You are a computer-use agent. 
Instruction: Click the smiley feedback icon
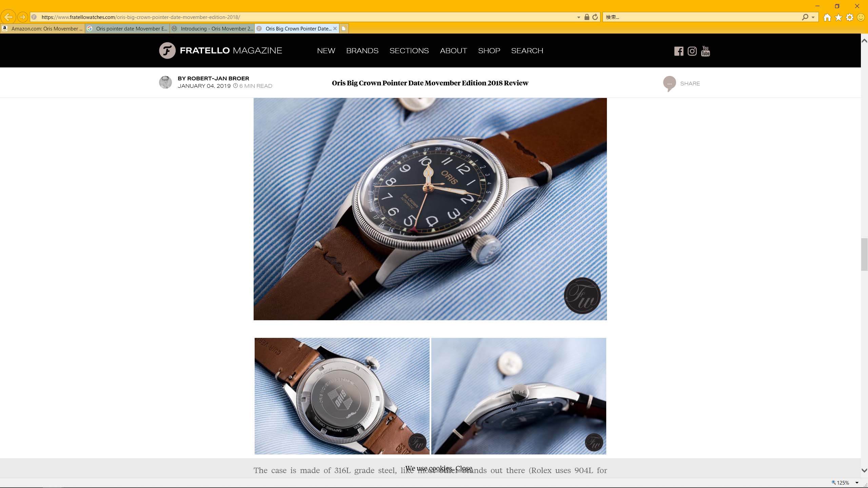point(861,17)
